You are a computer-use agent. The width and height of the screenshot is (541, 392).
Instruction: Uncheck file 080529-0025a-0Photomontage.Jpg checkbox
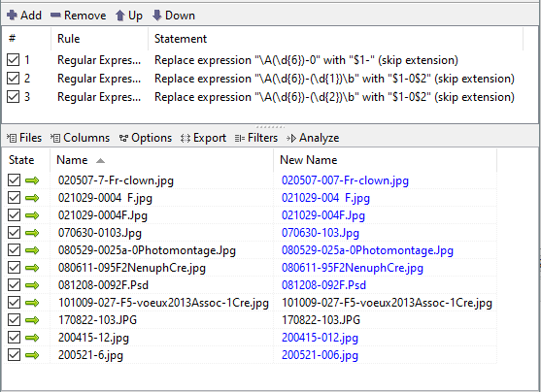click(x=15, y=250)
